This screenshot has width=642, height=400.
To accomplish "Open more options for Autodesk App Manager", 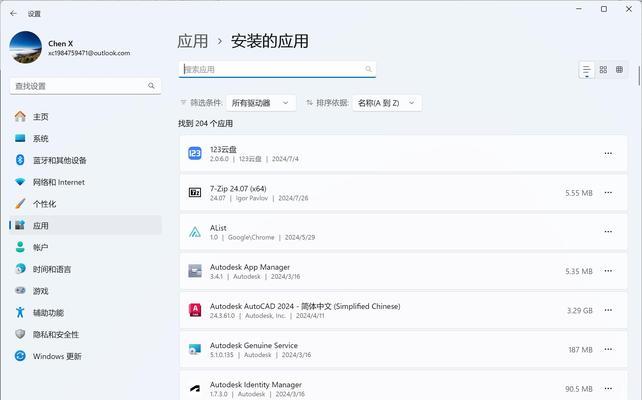I will [x=608, y=271].
